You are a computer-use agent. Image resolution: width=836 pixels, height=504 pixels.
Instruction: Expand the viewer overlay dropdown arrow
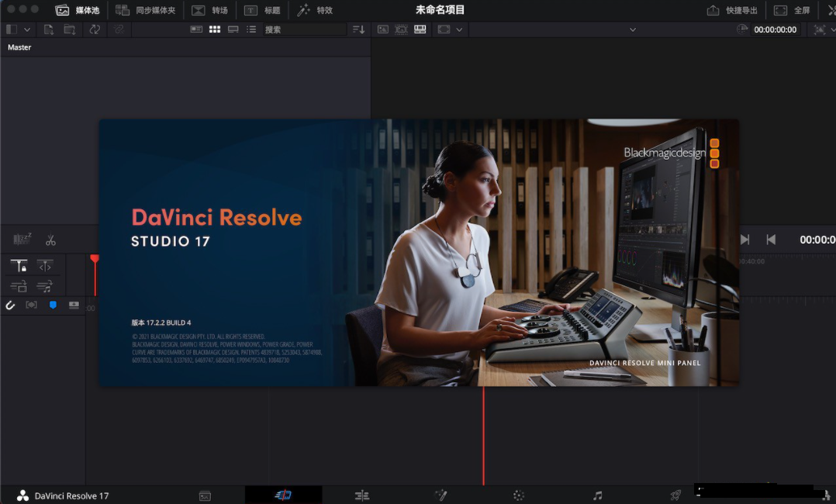click(x=459, y=29)
